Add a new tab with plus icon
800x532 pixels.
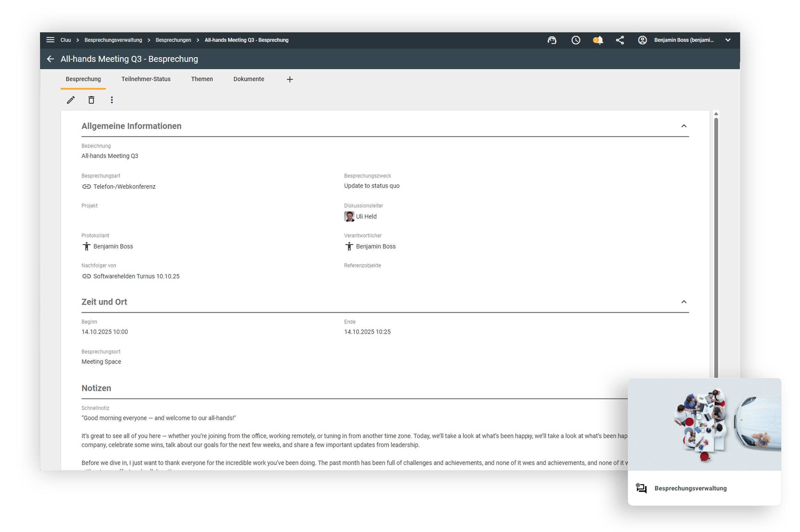tap(290, 79)
